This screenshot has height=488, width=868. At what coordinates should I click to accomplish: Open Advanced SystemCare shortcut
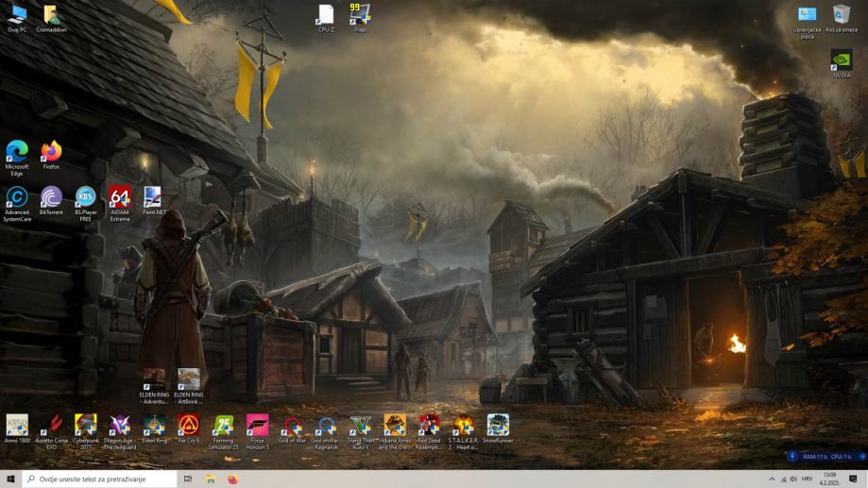point(17,204)
